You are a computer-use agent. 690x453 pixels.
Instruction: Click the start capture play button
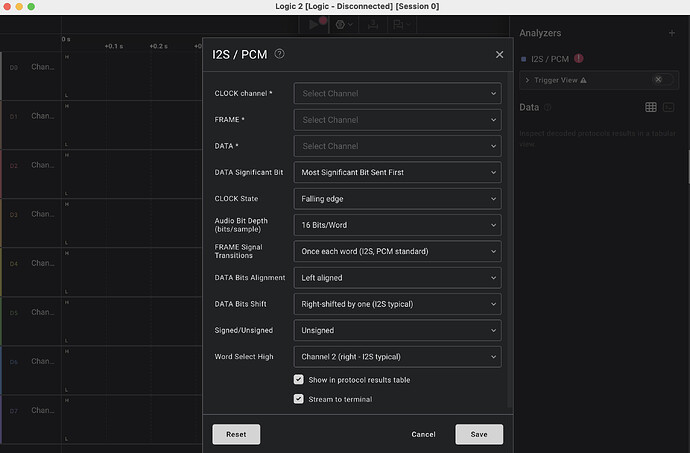[313, 25]
